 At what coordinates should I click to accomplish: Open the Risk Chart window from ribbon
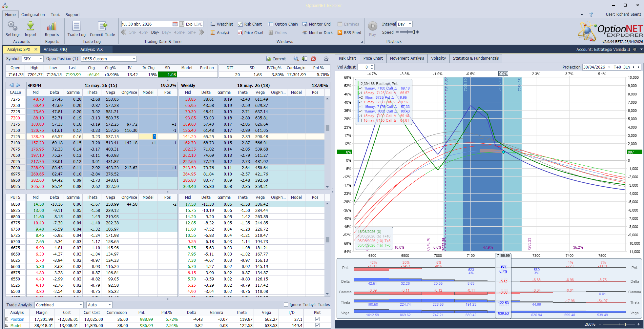coord(250,24)
